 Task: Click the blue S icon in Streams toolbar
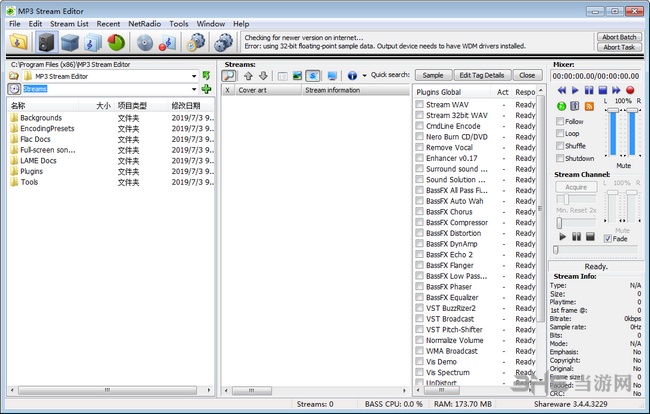coord(312,75)
